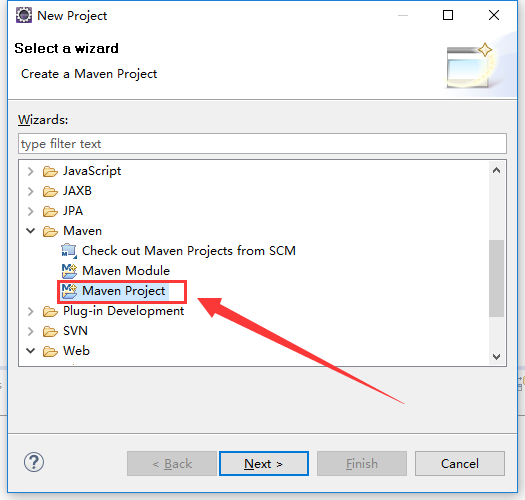525x500 pixels.
Task: Expand the SVN category
Action: tap(31, 331)
